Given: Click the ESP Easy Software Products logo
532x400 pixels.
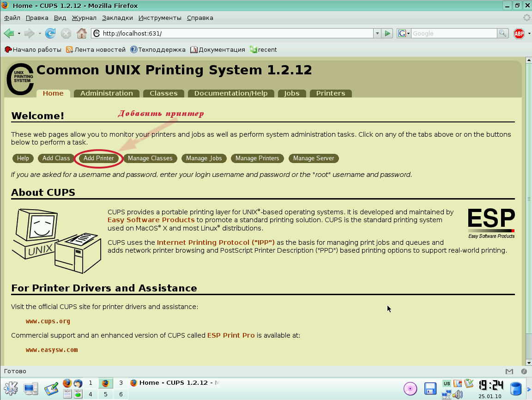Looking at the screenshot, I should pos(491,223).
